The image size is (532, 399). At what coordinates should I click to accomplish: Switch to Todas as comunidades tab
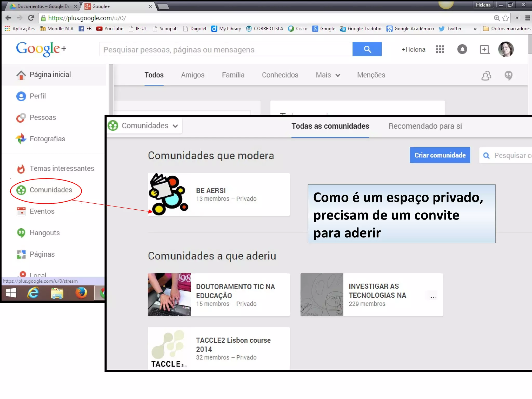(330, 126)
